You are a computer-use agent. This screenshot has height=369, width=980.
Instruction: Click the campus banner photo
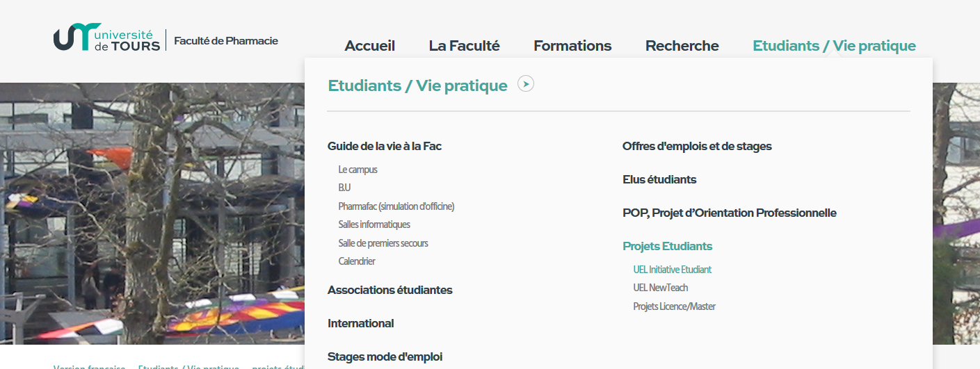pyautogui.click(x=152, y=213)
